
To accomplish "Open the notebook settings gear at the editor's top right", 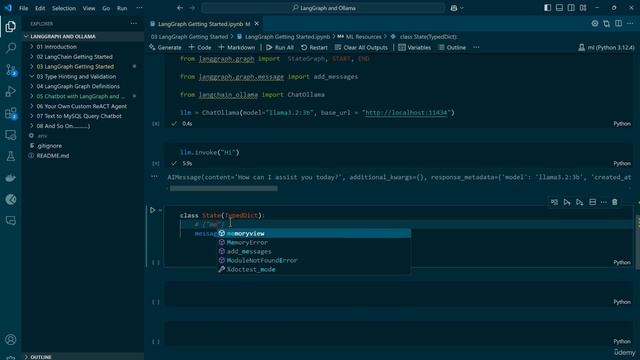I will coord(595,24).
